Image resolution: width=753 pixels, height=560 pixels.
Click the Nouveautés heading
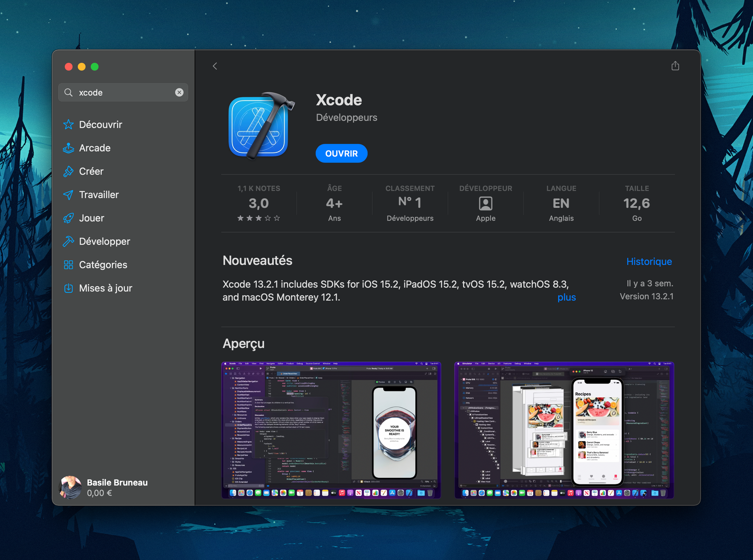coord(258,260)
